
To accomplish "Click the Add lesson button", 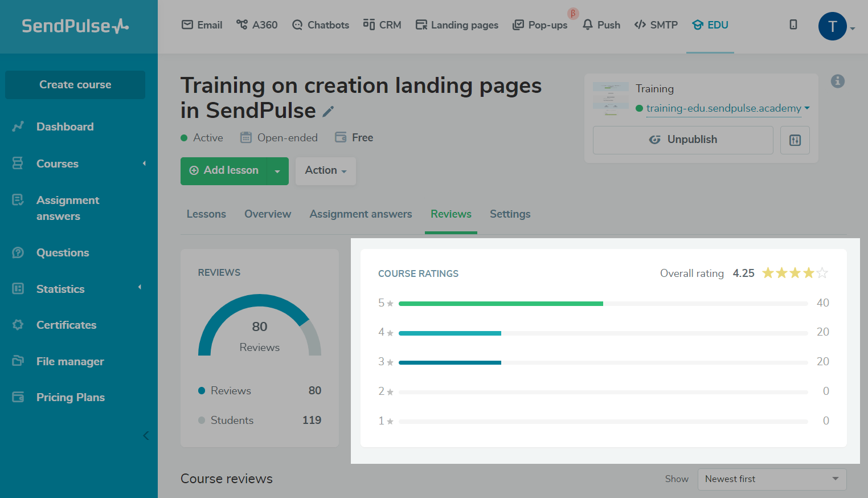I will [x=224, y=171].
